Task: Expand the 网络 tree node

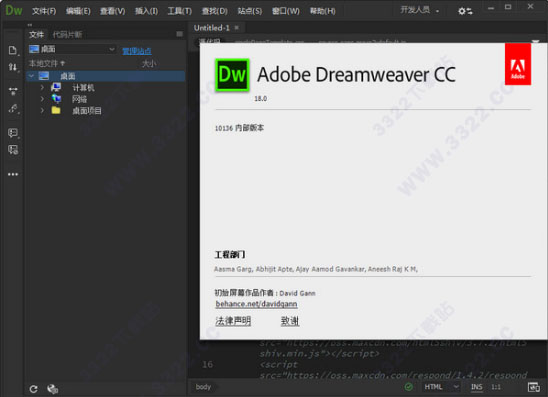Action: pos(42,99)
